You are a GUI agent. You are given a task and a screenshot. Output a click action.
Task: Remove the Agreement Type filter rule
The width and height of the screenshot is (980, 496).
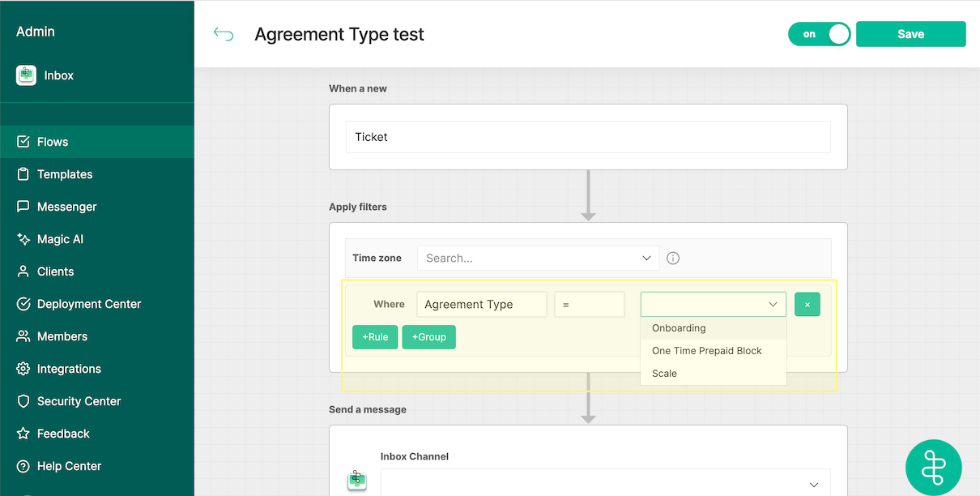807,305
